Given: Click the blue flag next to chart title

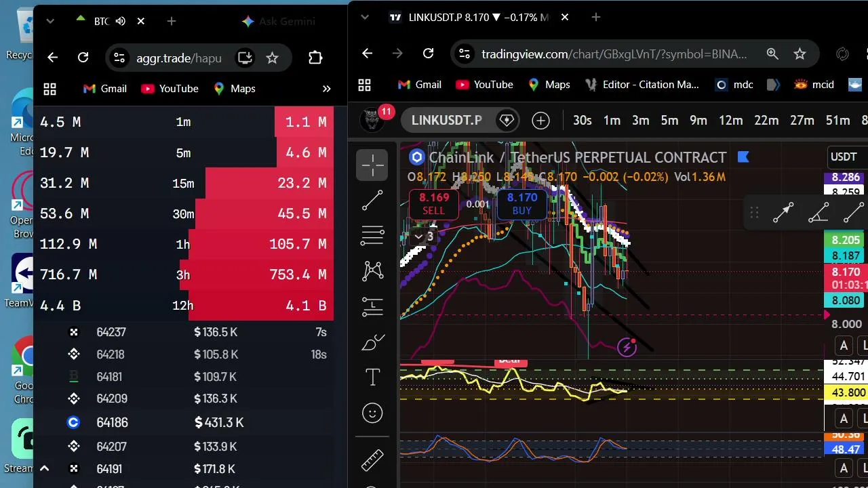Looking at the screenshot, I should tap(743, 157).
